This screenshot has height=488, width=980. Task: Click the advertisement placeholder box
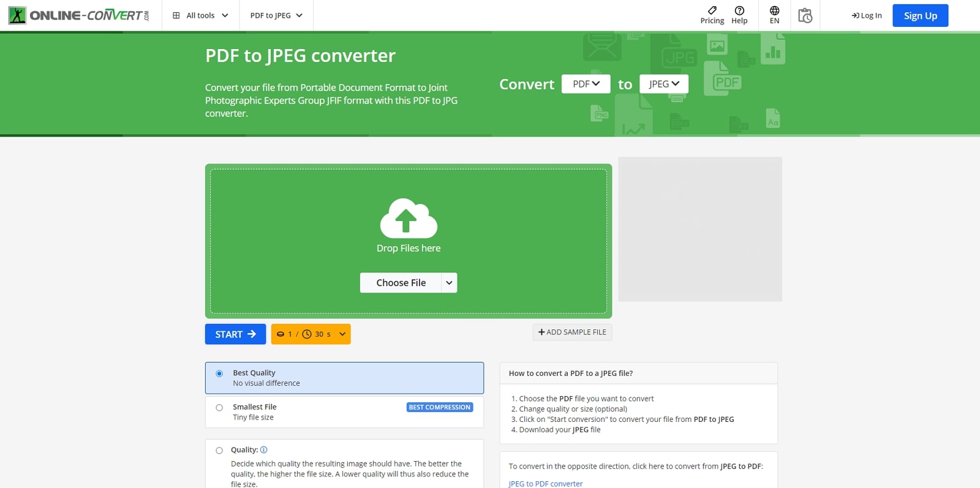pos(700,229)
